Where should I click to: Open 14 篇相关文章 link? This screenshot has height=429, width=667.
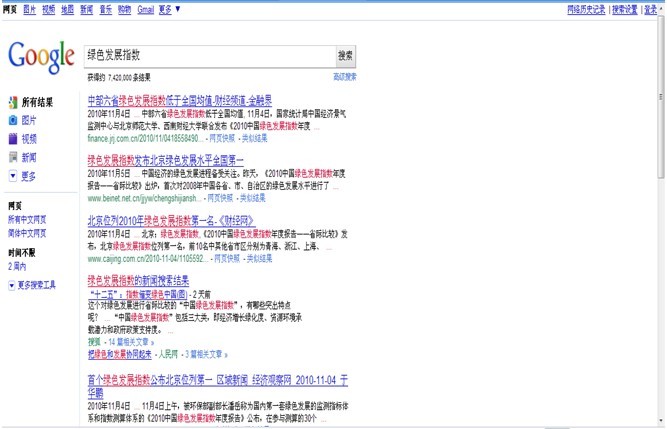coord(131,342)
